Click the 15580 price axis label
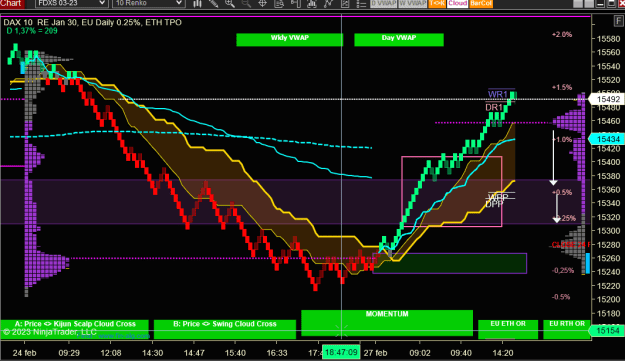 tap(608, 39)
